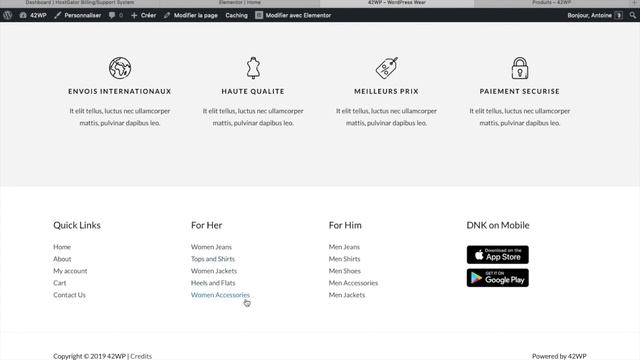This screenshot has height=360, width=640.
Task: Open Men Accessories link
Action: coord(353,283)
